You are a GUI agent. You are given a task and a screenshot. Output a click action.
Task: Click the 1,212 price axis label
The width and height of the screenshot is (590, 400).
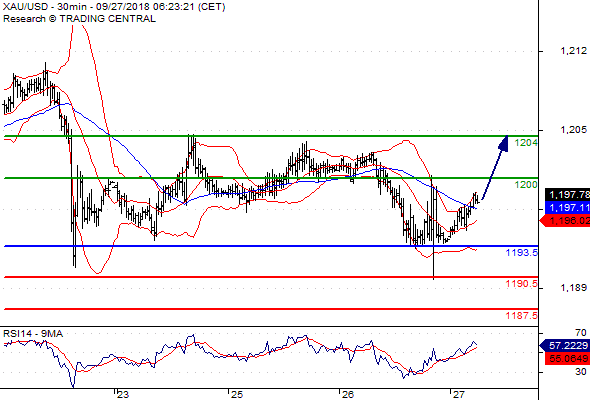(x=573, y=50)
